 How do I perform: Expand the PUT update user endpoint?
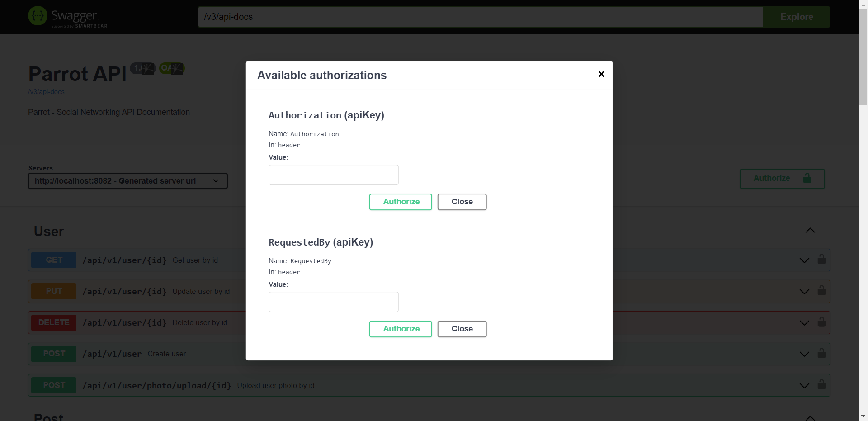[x=804, y=291]
